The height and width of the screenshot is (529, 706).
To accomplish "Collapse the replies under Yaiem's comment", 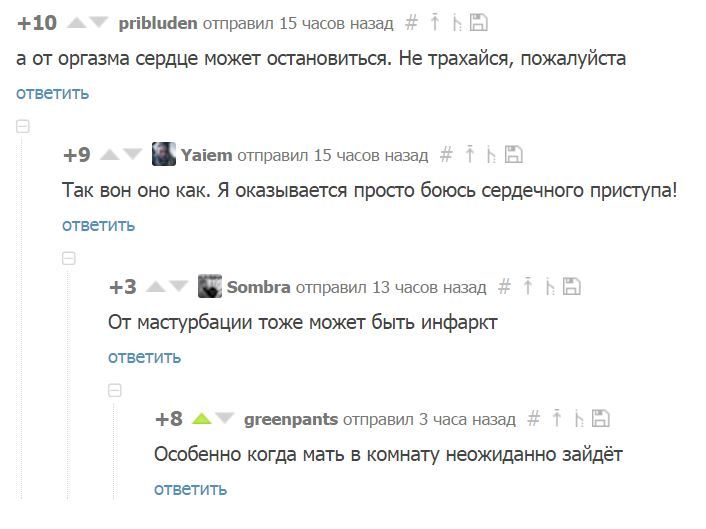I will coord(69,258).
